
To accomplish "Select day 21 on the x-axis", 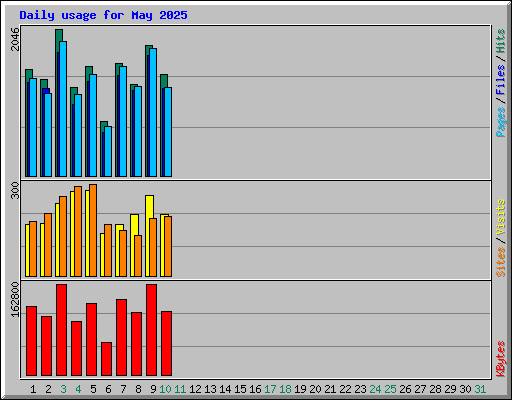I will click(330, 389).
